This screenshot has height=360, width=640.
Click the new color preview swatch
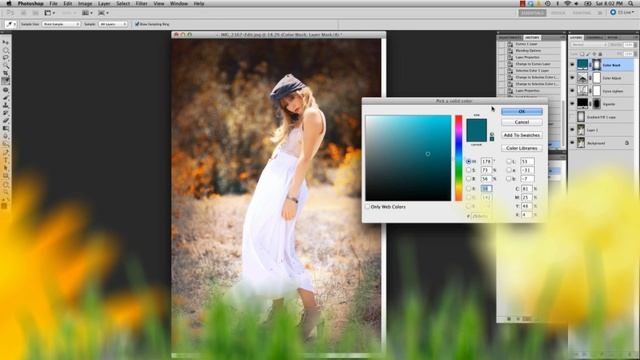[x=477, y=124]
